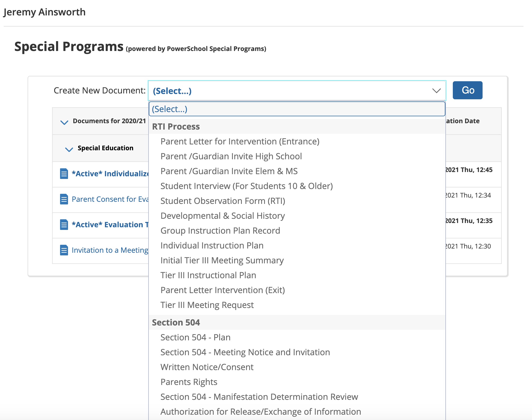Choose Initial Tier III Meeting Summary
532x420 pixels.
(222, 260)
